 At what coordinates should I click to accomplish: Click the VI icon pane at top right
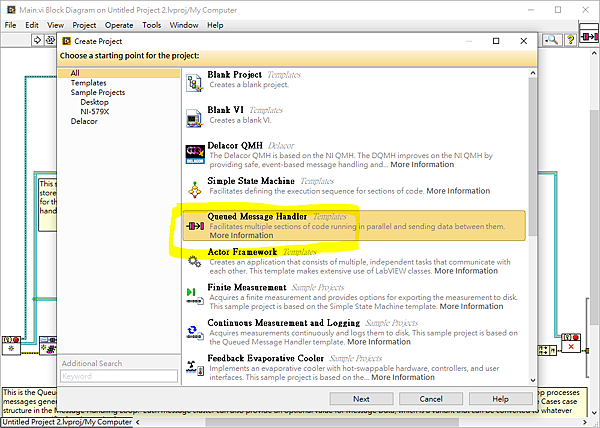(x=589, y=35)
